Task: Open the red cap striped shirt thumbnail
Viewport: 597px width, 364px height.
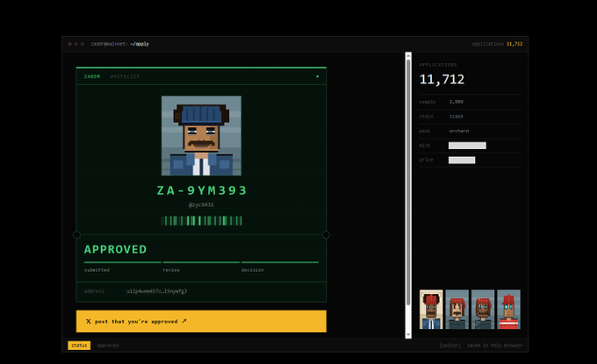Action: tap(508, 310)
